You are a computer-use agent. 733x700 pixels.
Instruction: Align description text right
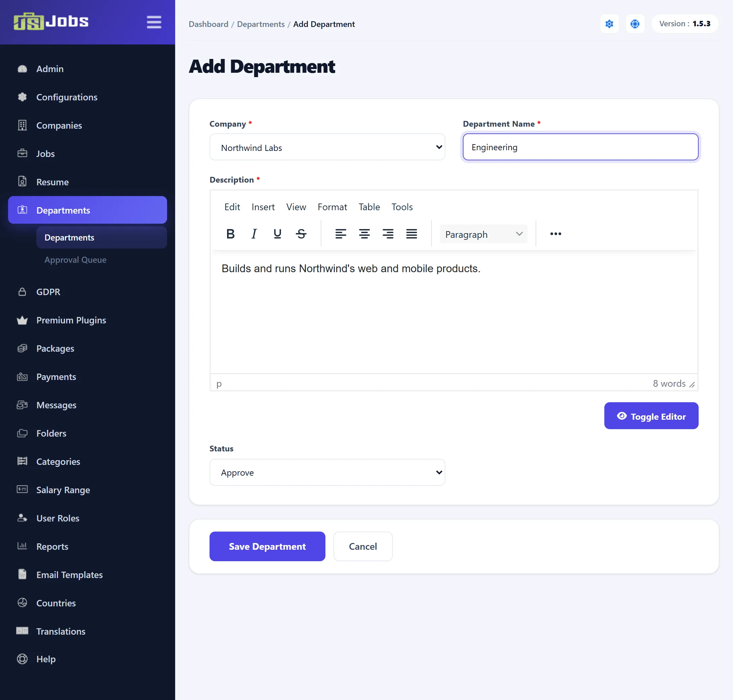pyautogui.click(x=388, y=234)
